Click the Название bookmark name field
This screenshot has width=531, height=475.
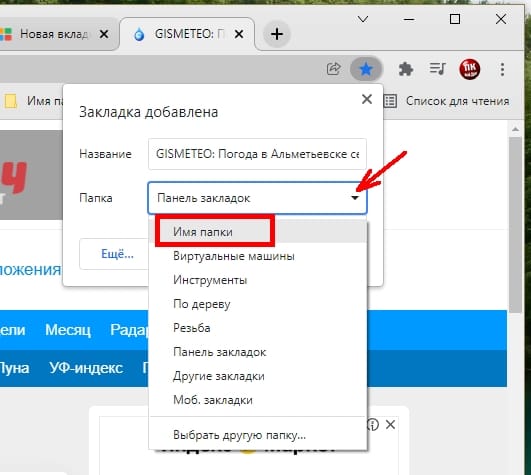tap(257, 154)
